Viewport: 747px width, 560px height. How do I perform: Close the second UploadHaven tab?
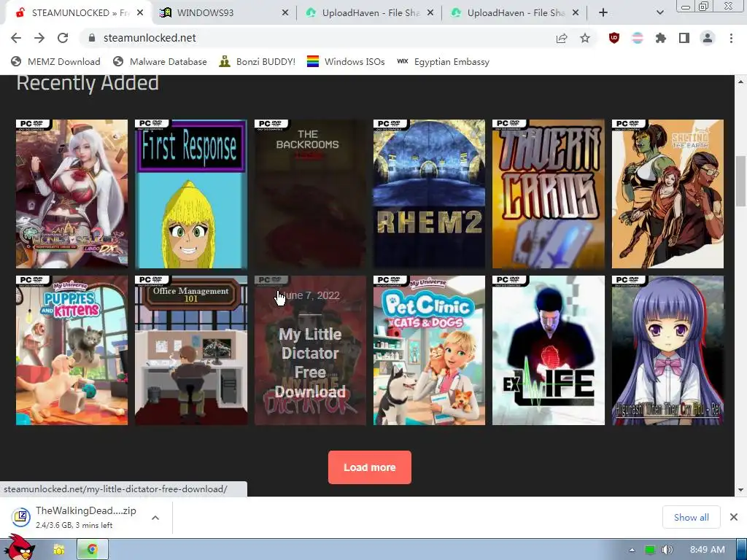point(576,13)
